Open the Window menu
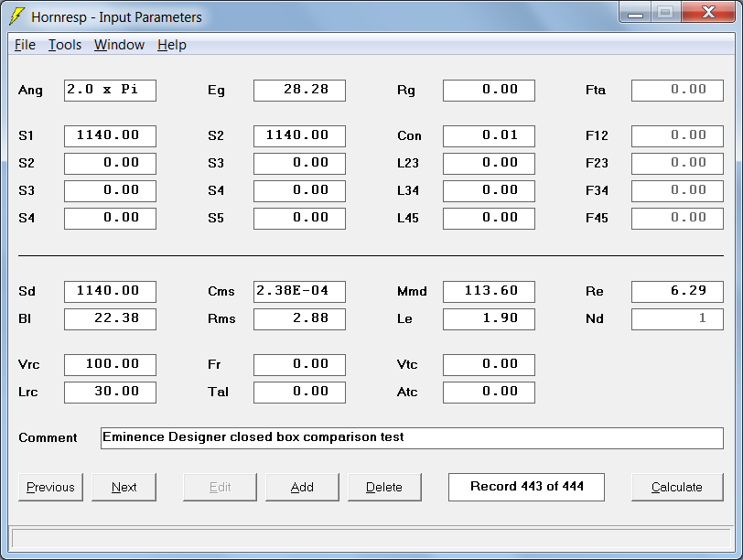 tap(119, 45)
